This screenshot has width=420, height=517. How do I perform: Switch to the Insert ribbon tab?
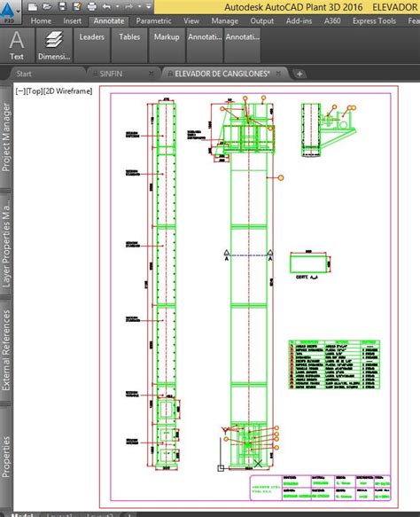point(72,20)
